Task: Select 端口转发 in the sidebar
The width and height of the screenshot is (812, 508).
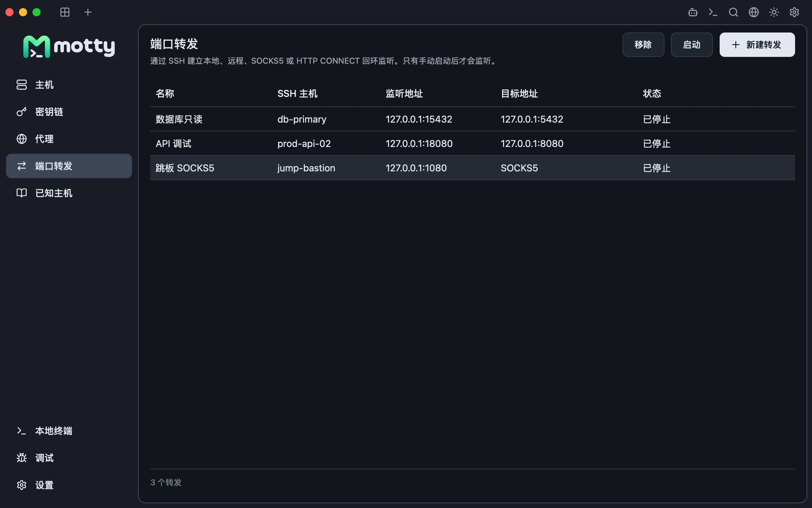Action: point(69,166)
